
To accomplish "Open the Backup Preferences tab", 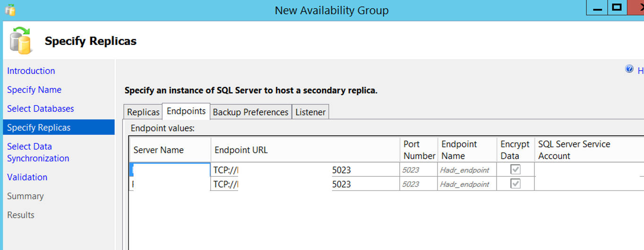I will click(250, 112).
